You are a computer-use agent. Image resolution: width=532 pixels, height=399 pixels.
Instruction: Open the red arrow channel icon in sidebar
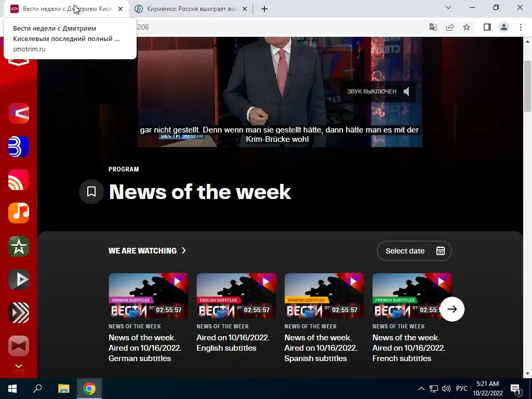pyautogui.click(x=19, y=114)
